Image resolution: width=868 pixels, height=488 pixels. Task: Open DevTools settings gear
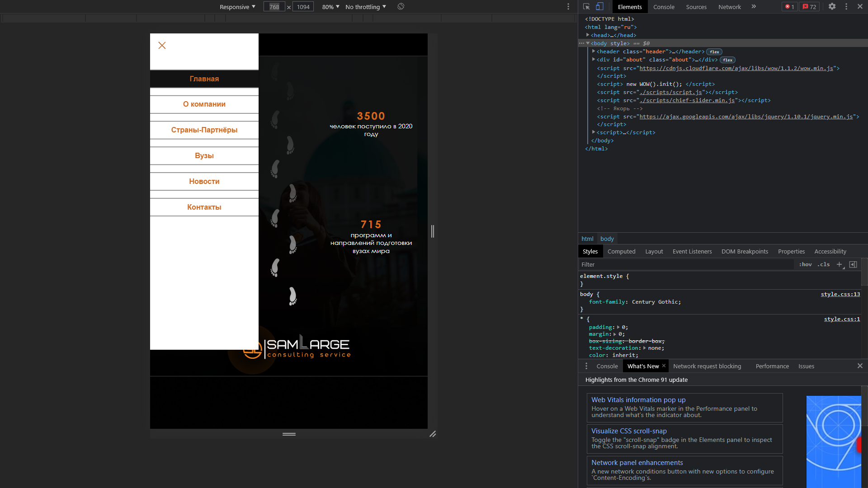[832, 7]
